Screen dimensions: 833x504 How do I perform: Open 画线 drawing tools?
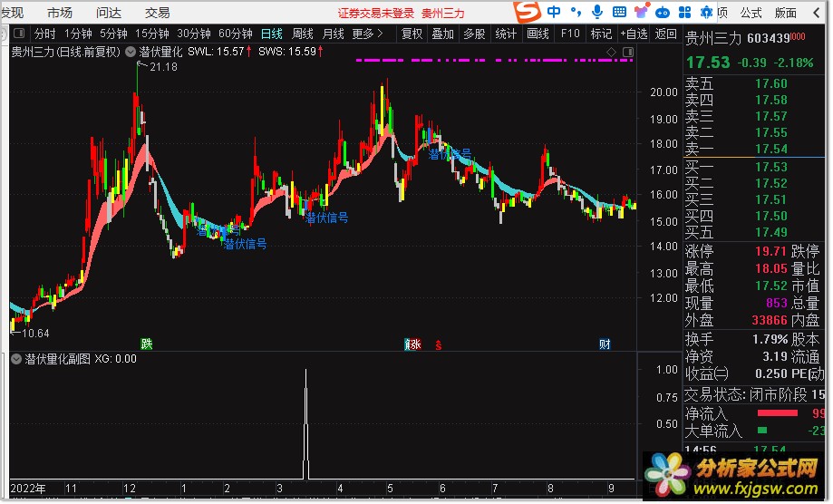(538, 34)
